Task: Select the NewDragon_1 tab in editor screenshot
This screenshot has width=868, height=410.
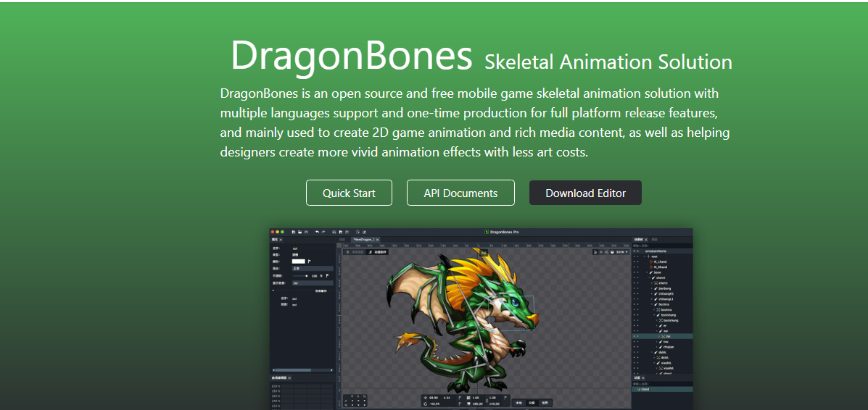Action: tap(364, 240)
